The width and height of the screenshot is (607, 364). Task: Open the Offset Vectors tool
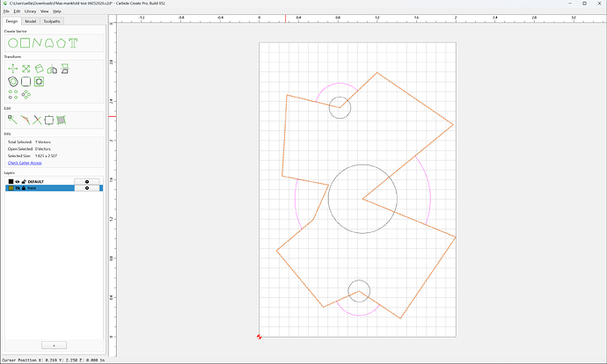[13, 82]
